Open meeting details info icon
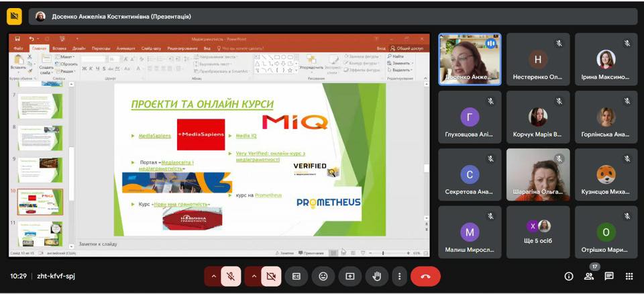 [x=569, y=277]
